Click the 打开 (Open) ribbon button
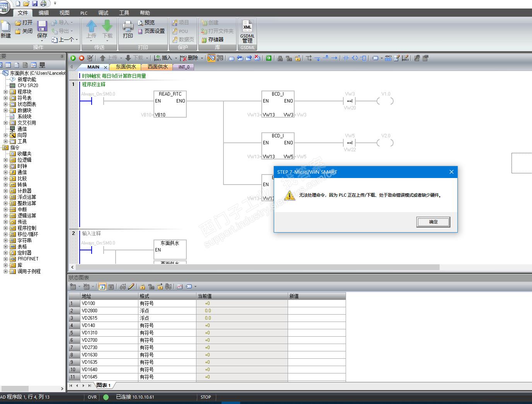The width and height of the screenshot is (532, 404). [x=24, y=22]
